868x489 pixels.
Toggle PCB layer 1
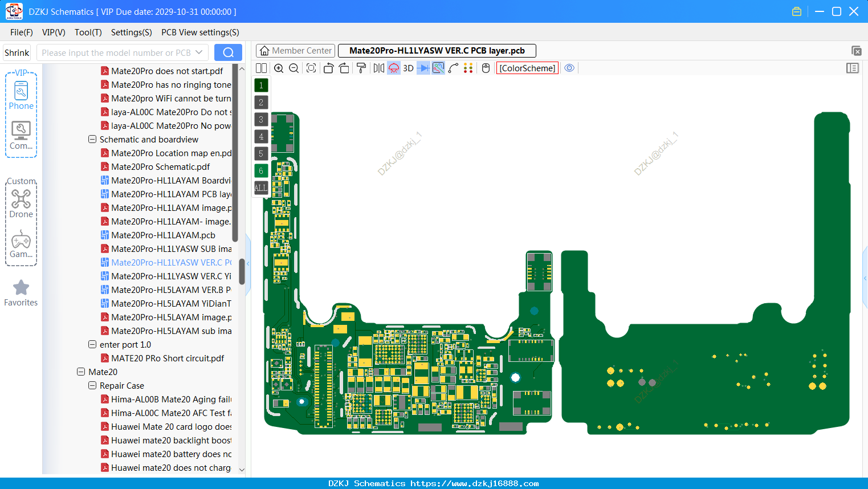[x=261, y=85]
